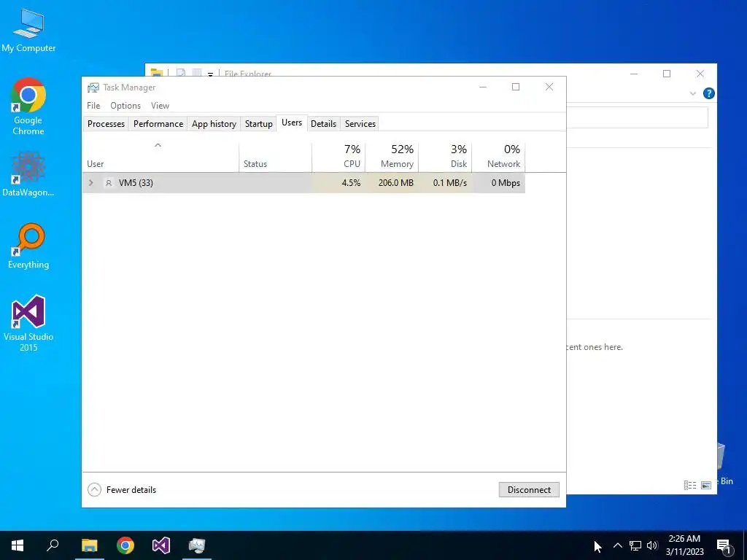Maximize the Task Manager window
Viewport: 747px width, 560px height.
(x=516, y=87)
